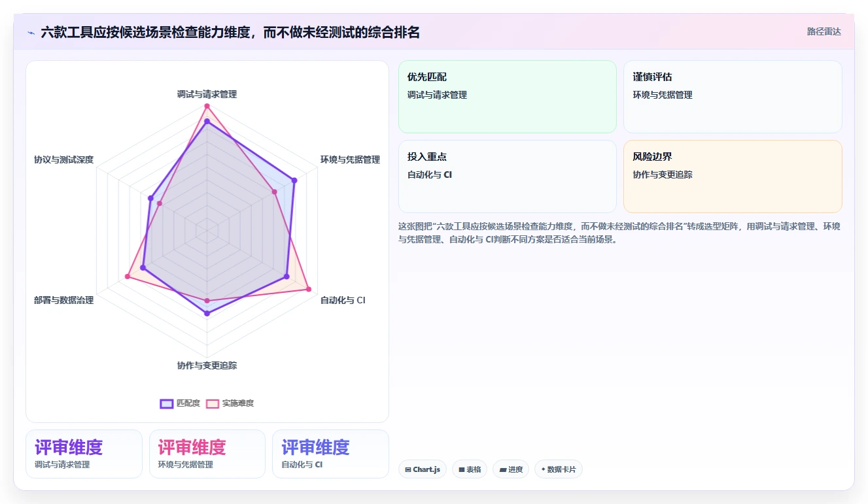Click radar axis label 调试与请求管理
Image resolution: width=868 pixels, height=504 pixels.
coord(207,94)
